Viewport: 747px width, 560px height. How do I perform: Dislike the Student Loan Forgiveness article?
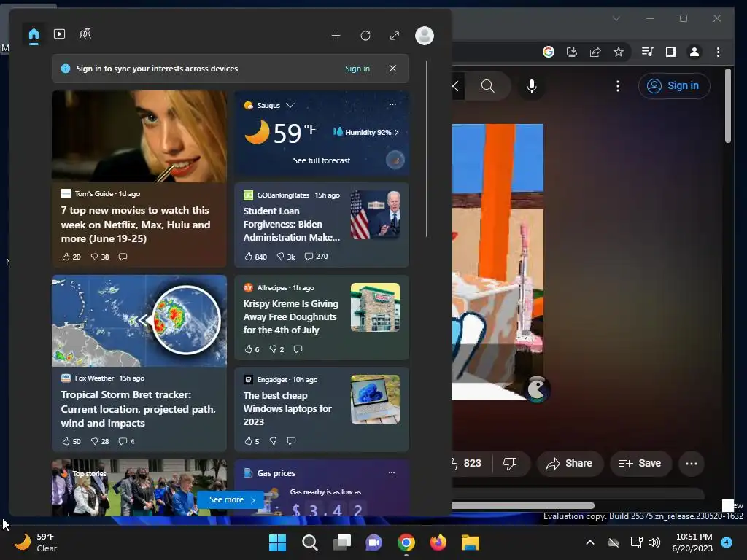tap(286, 256)
